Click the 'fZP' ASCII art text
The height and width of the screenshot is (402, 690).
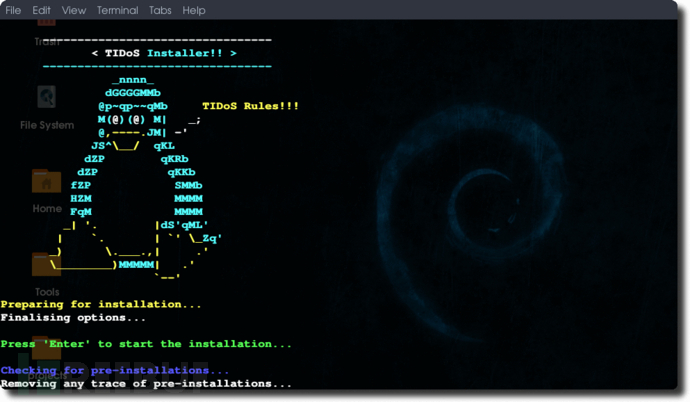[x=81, y=185]
